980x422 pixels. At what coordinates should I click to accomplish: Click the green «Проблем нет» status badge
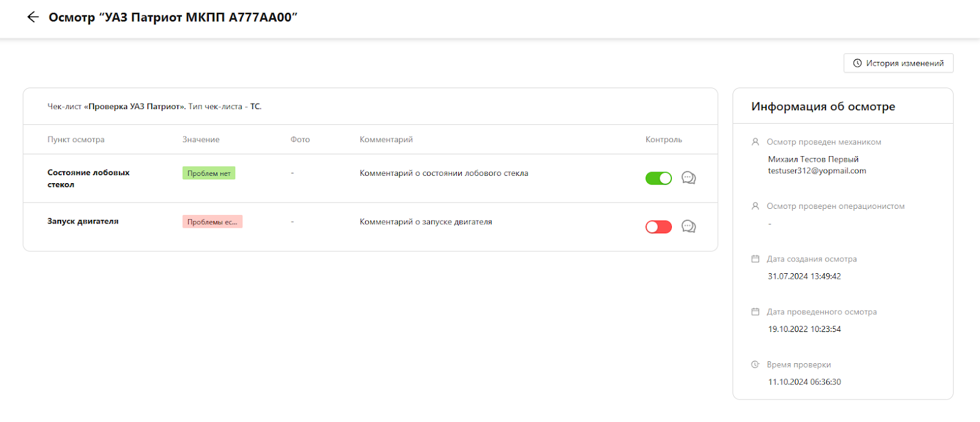coord(209,173)
